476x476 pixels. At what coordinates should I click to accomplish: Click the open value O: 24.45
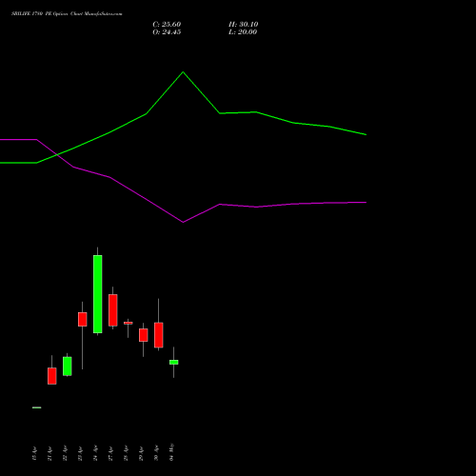tap(167, 32)
